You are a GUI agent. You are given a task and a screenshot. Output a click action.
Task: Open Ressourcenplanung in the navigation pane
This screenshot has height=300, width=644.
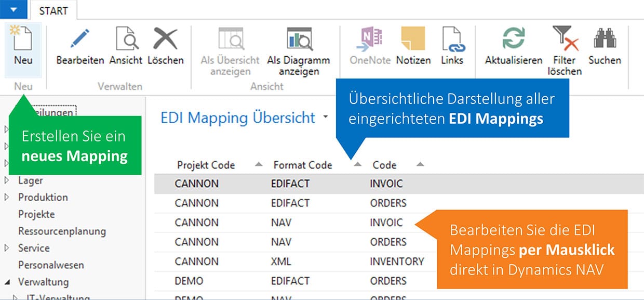click(62, 231)
